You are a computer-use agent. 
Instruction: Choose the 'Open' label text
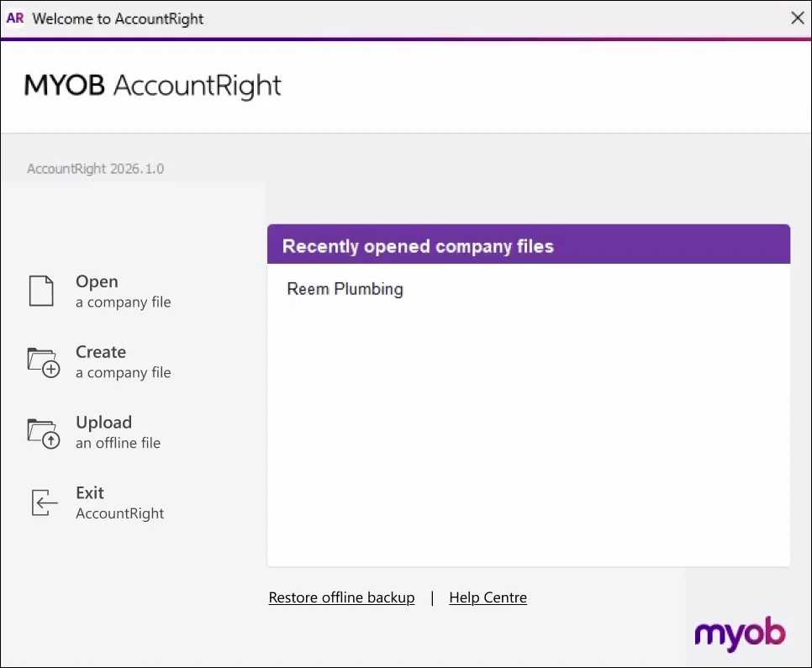click(x=97, y=281)
